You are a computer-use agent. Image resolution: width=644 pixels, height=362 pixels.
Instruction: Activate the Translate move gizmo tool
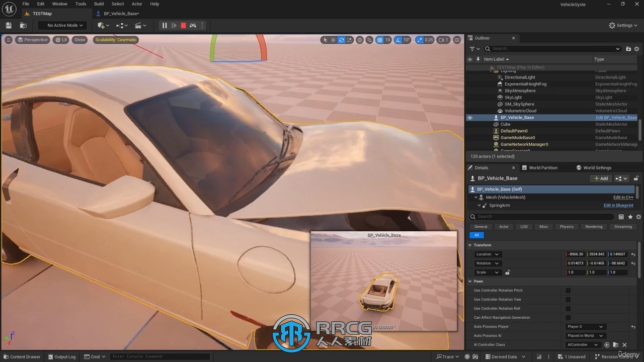(x=333, y=40)
